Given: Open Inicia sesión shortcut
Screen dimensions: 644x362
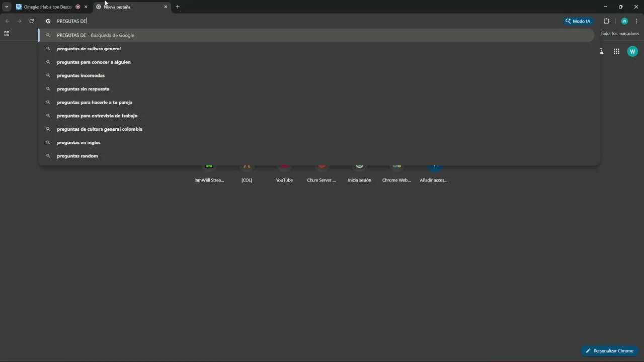Looking at the screenshot, I should (x=359, y=173).
